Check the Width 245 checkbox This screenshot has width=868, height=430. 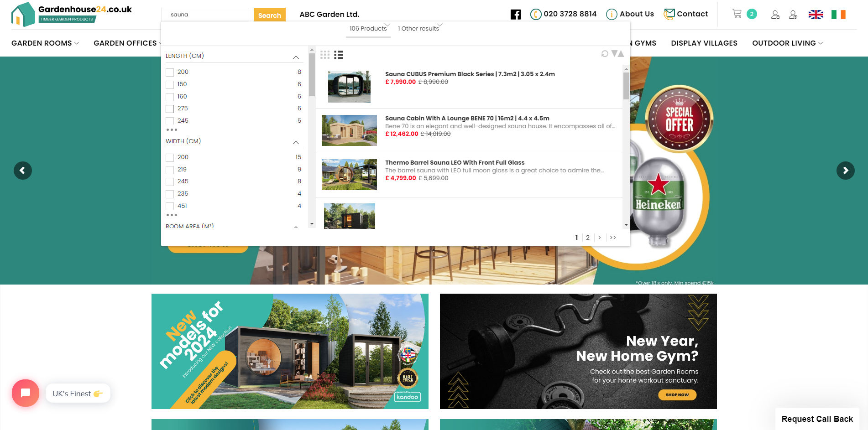(170, 181)
